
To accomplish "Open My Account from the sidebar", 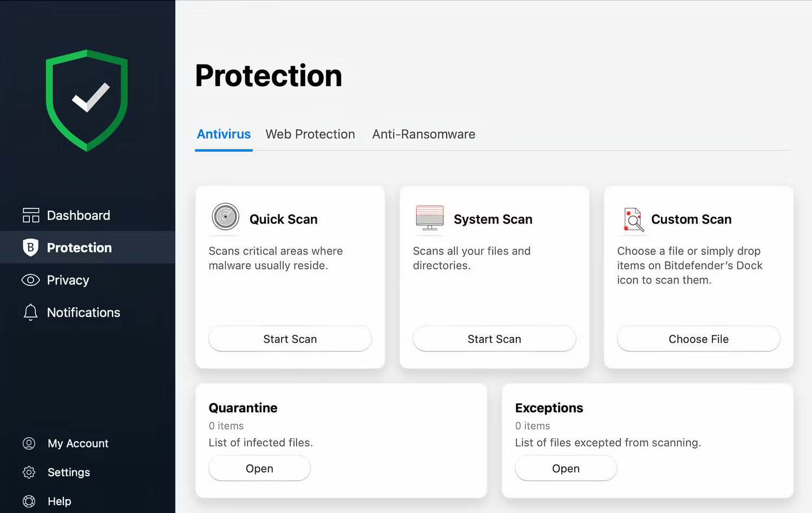I will [x=78, y=443].
